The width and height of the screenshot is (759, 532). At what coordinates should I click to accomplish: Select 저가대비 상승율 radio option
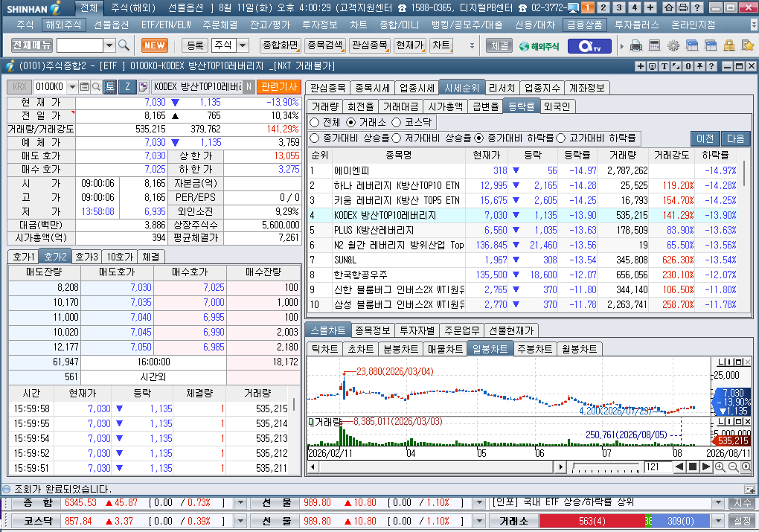click(397, 138)
